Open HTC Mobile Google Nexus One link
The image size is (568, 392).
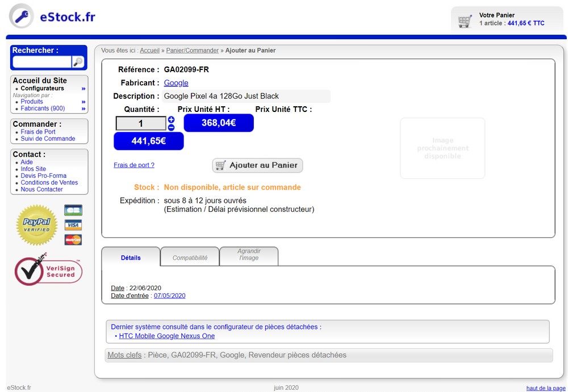click(x=167, y=336)
